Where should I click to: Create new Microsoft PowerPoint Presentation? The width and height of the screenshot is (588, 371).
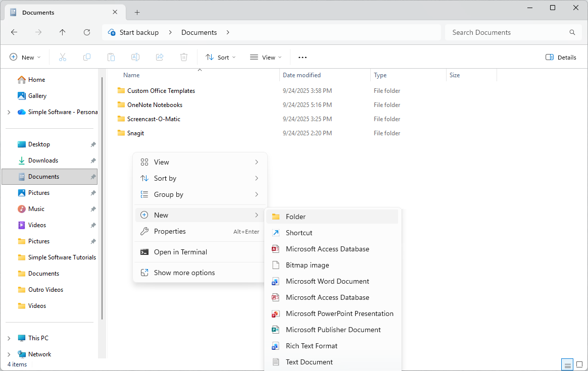(332, 313)
